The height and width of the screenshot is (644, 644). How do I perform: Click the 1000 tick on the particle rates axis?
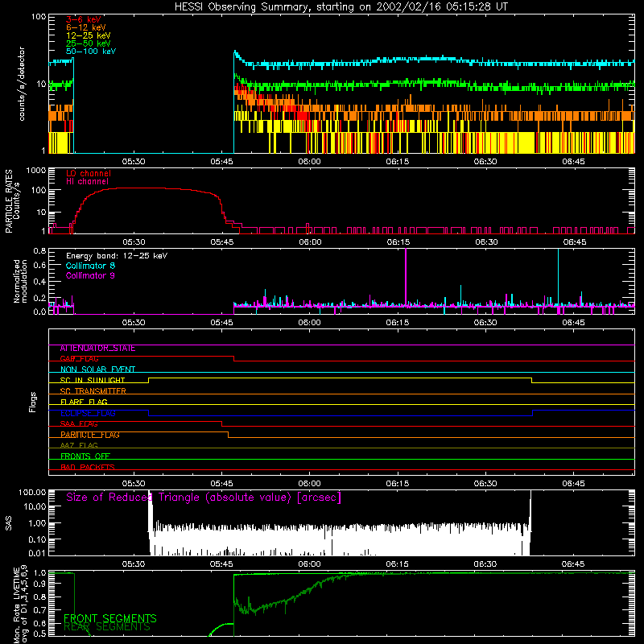(x=35, y=170)
